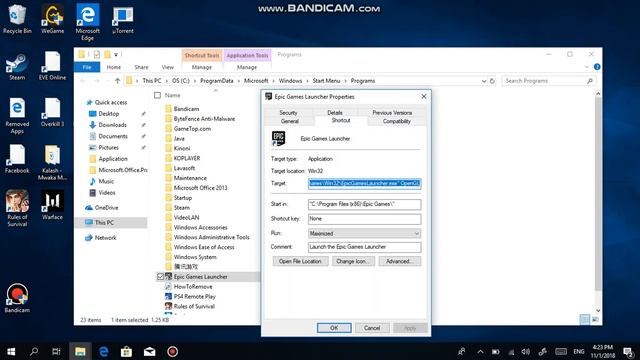
Task: Confirm the properties dialog with OK
Action: [334, 328]
